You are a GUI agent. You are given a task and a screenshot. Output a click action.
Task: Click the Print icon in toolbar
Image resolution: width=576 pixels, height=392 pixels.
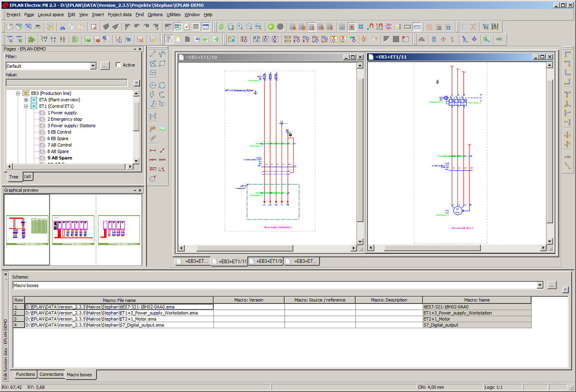(x=38, y=27)
